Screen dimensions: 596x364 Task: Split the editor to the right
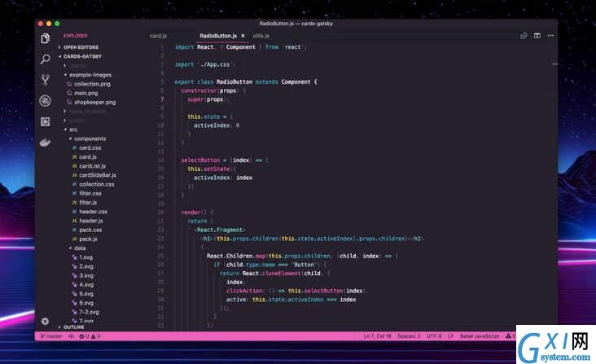point(537,36)
